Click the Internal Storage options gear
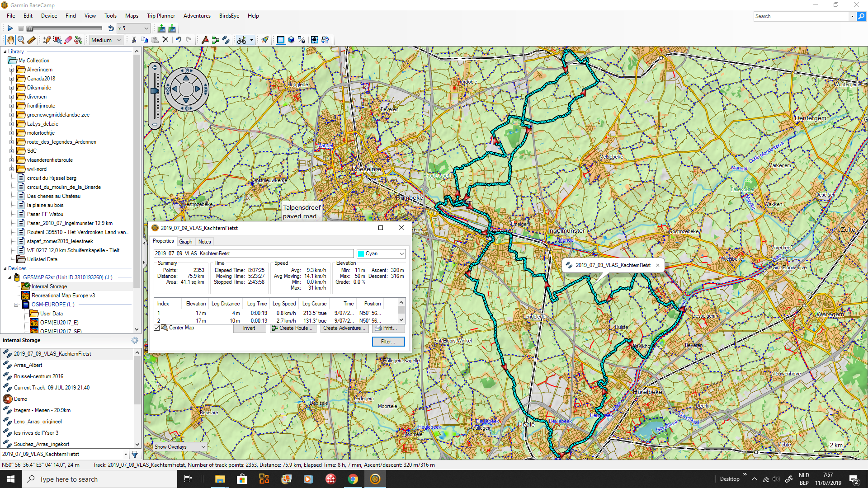This screenshot has width=868, height=488. tap(135, 340)
